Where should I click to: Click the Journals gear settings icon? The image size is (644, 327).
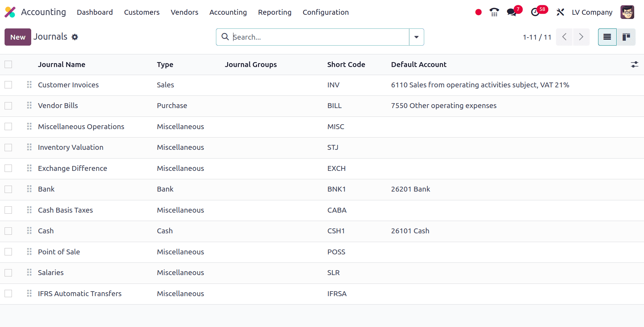tap(75, 37)
